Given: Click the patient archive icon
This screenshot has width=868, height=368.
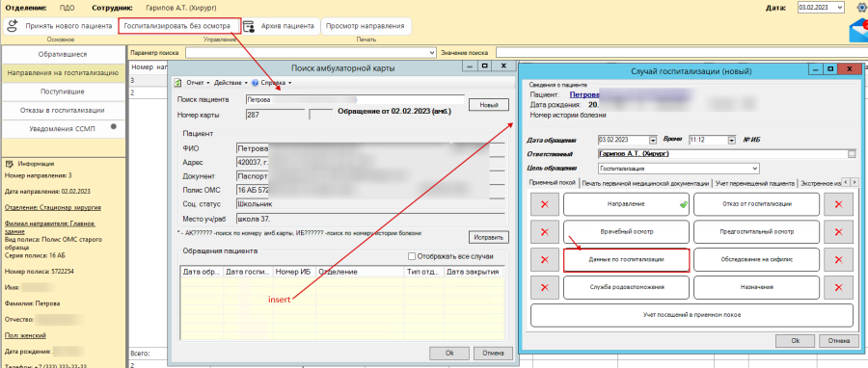Looking at the screenshot, I should tap(249, 26).
